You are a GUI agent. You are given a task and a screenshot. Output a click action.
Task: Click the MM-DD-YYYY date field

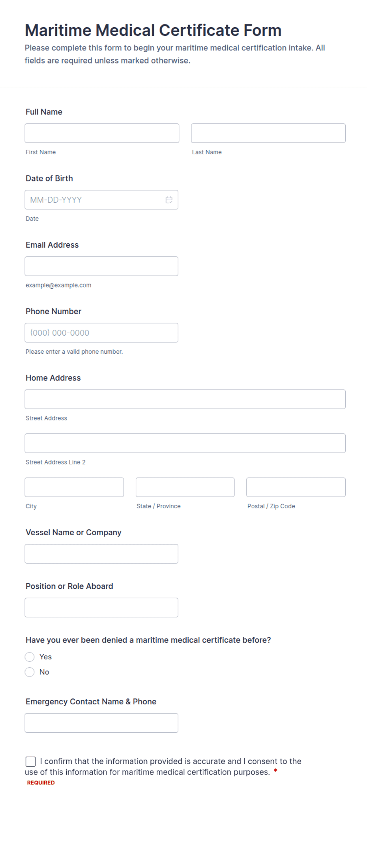(101, 200)
